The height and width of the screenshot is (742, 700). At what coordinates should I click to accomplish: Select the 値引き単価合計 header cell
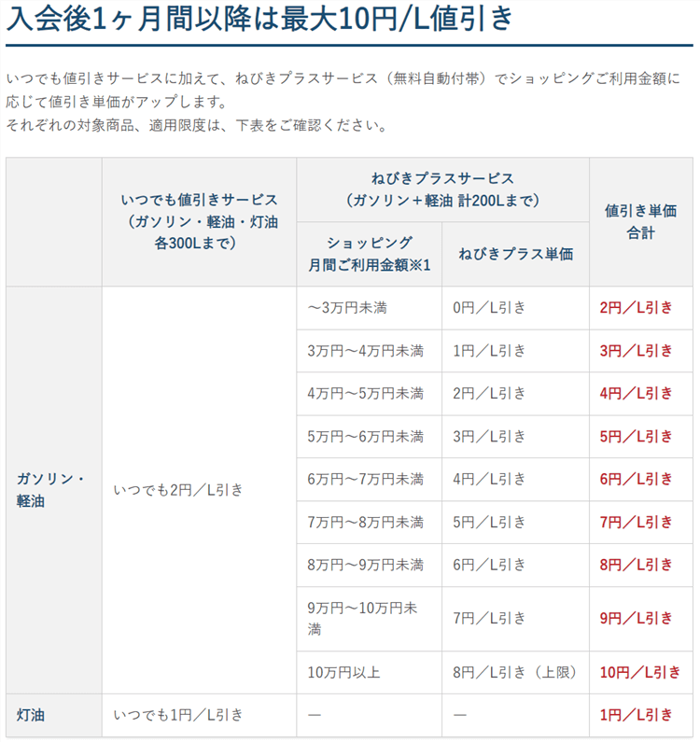pyautogui.click(x=640, y=221)
